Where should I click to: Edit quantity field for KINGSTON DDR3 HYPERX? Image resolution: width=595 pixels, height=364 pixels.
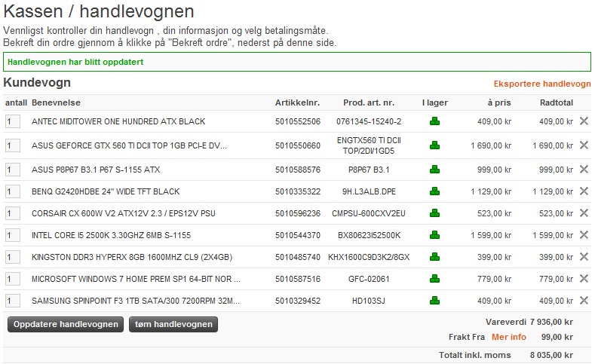13,257
